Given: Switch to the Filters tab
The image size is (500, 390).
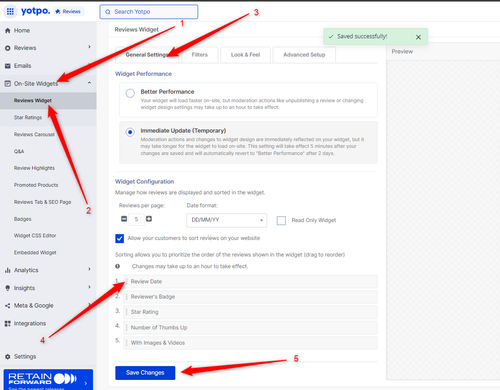Looking at the screenshot, I should 200,55.
